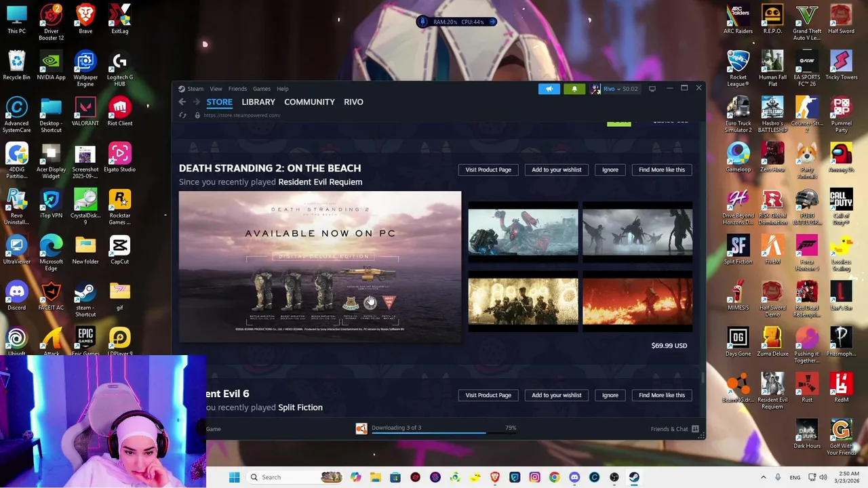Click the taskbar Search box

pos(294,477)
